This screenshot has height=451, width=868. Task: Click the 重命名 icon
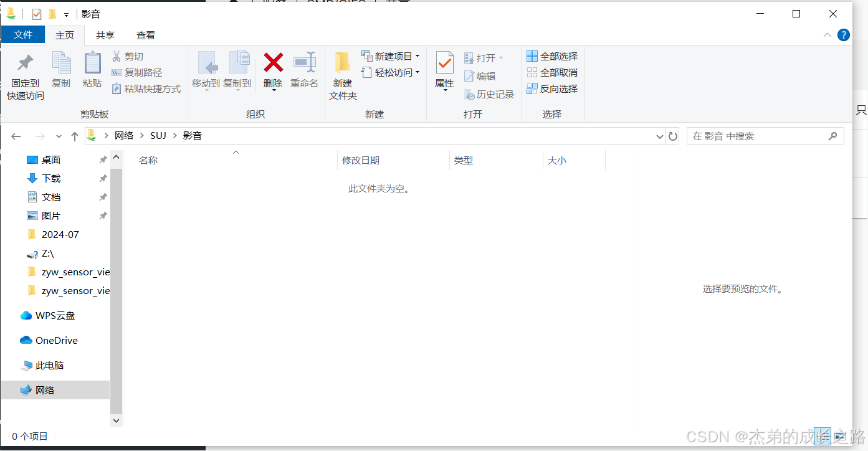coord(305,62)
